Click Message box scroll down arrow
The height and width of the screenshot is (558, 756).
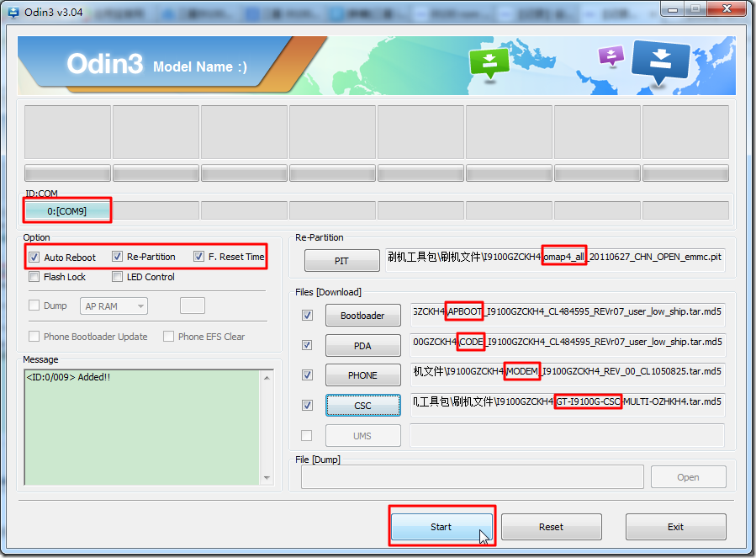click(267, 477)
